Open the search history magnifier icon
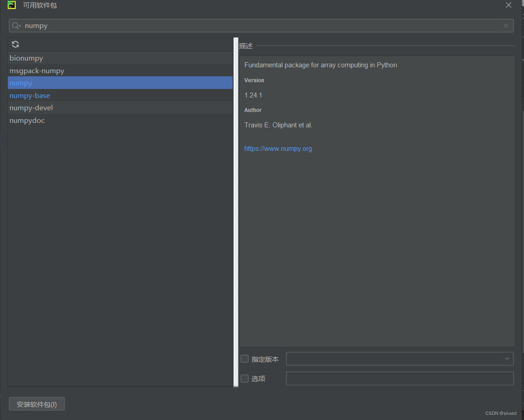 pyautogui.click(x=16, y=26)
